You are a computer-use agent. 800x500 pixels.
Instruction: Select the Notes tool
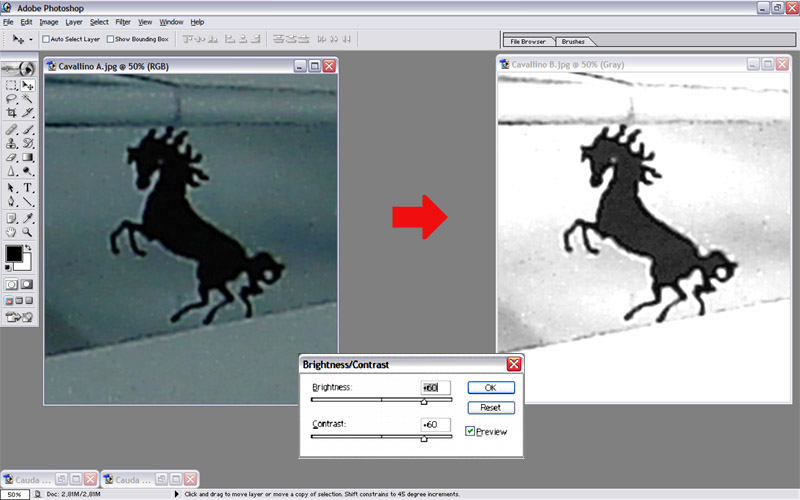coord(11,218)
